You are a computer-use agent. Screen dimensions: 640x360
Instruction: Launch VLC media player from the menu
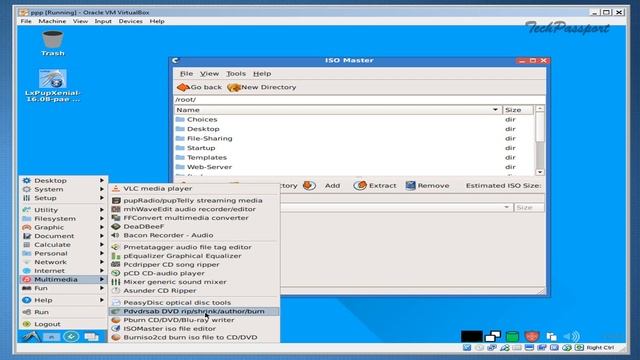point(194,189)
